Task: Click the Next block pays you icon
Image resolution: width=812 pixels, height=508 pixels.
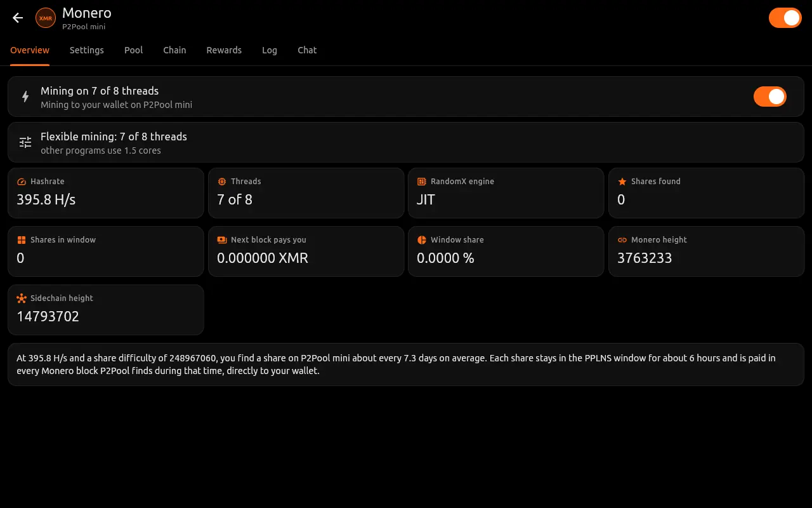Action: (x=222, y=240)
